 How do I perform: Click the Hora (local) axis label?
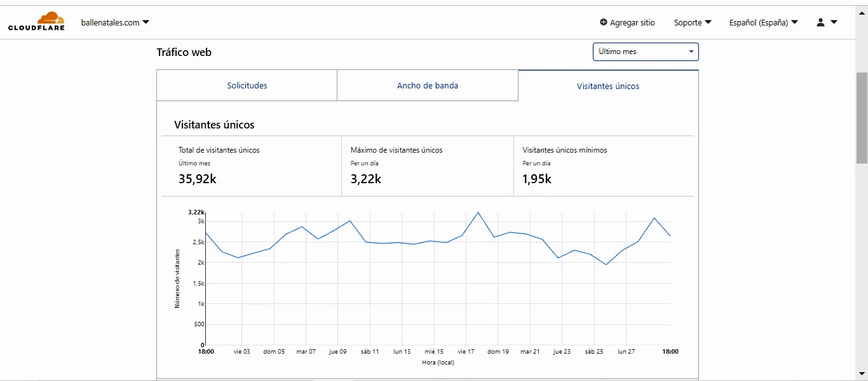(x=438, y=363)
